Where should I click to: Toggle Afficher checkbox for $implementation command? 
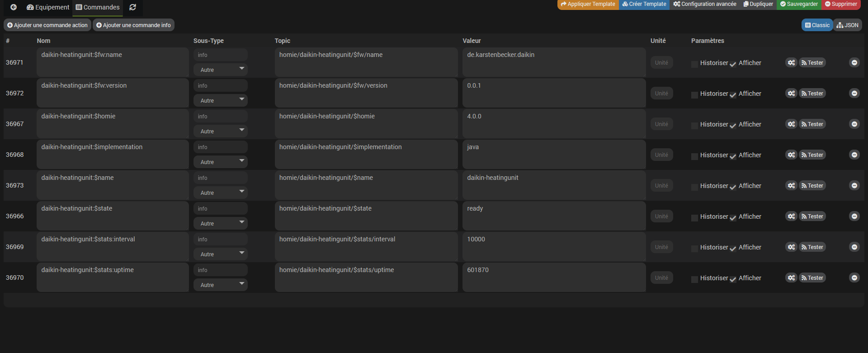pos(733,156)
